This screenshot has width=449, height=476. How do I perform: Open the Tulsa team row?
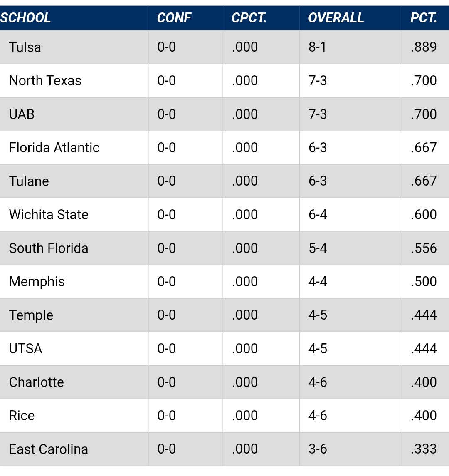pos(25,47)
